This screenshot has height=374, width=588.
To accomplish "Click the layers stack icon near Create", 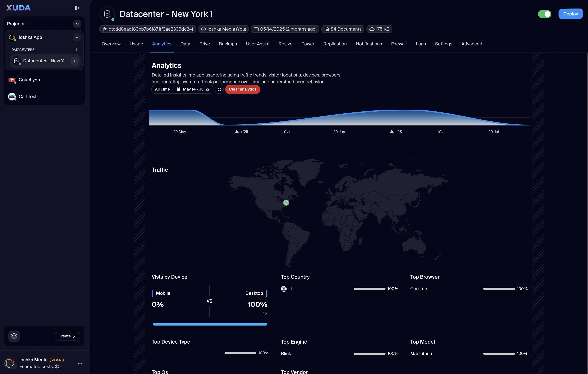I will tap(14, 336).
